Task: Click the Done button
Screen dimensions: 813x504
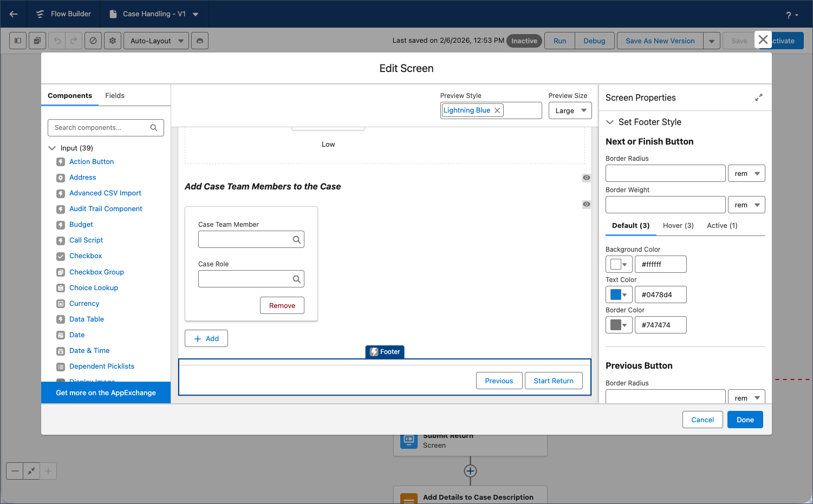Action: tap(745, 420)
